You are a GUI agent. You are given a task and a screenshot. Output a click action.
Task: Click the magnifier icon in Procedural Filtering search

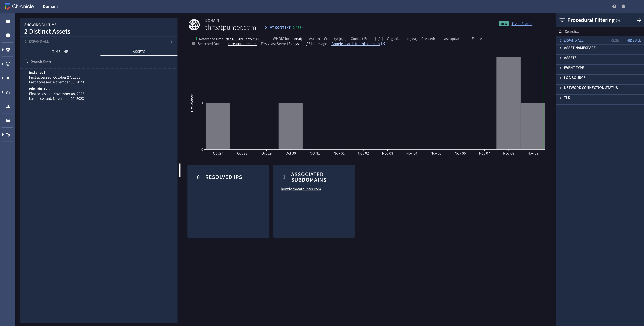(560, 32)
